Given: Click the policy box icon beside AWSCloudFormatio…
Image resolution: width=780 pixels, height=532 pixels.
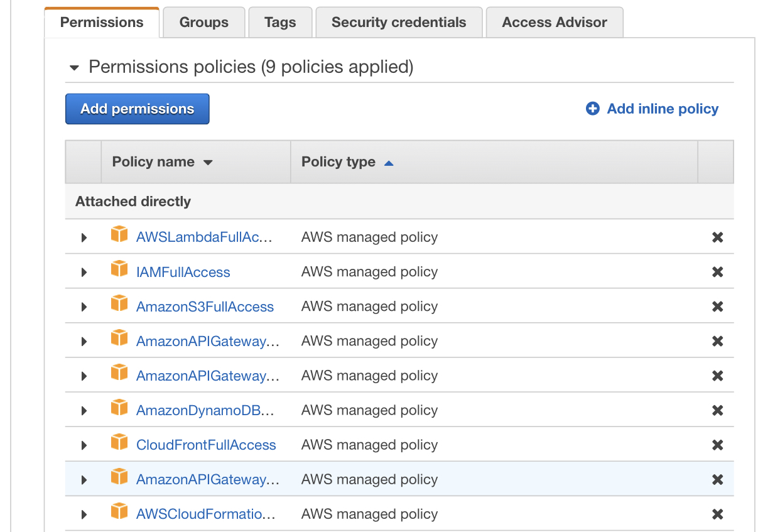Looking at the screenshot, I should click(x=119, y=511).
